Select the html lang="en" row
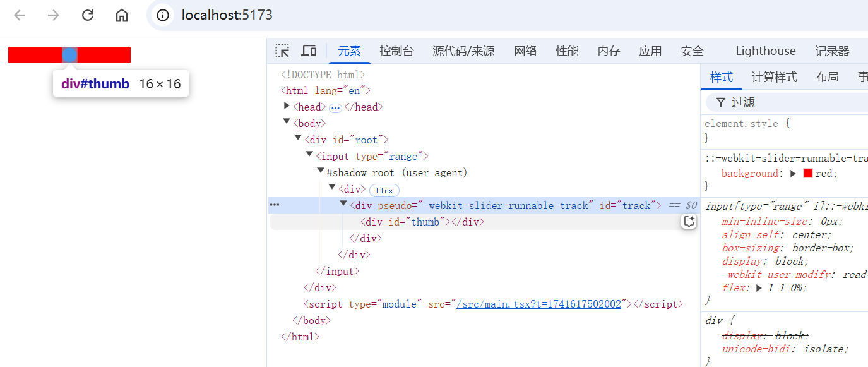This screenshot has width=868, height=367. 326,91
